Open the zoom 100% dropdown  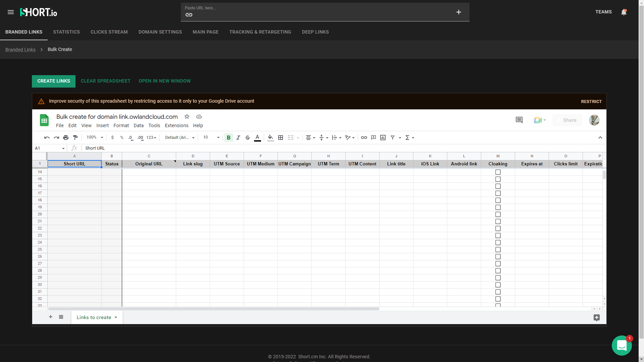point(95,138)
